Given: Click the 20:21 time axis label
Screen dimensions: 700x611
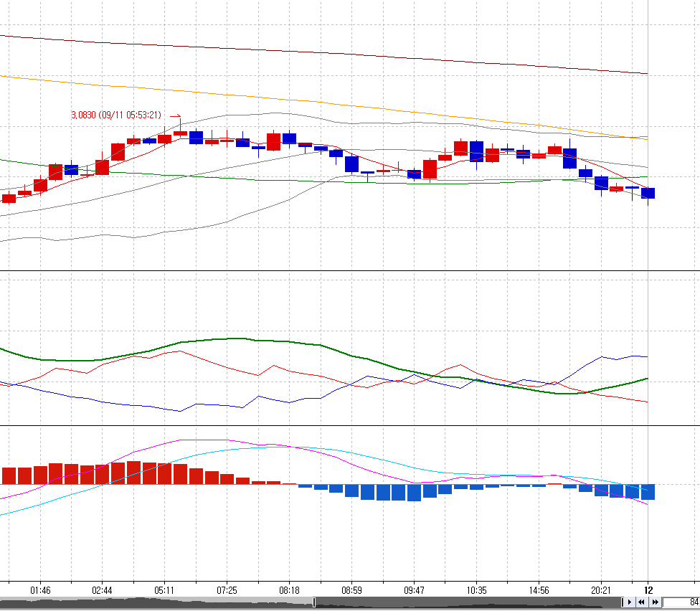Looking at the screenshot, I should [x=601, y=590].
